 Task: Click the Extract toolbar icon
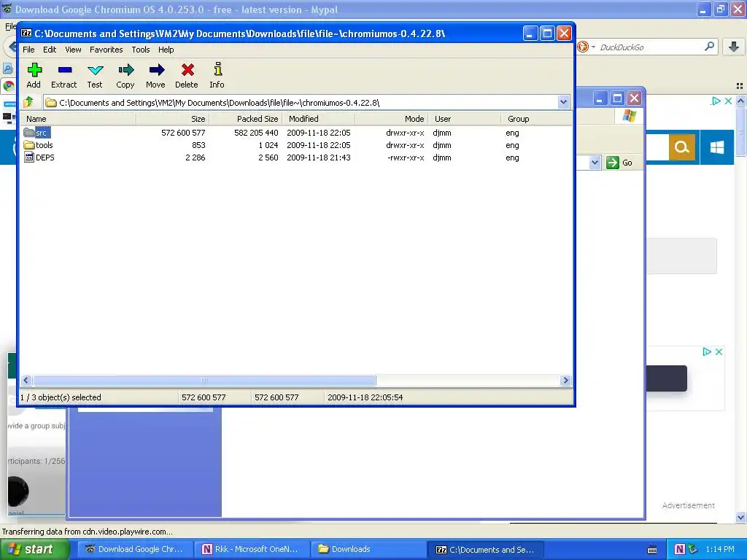tap(64, 75)
